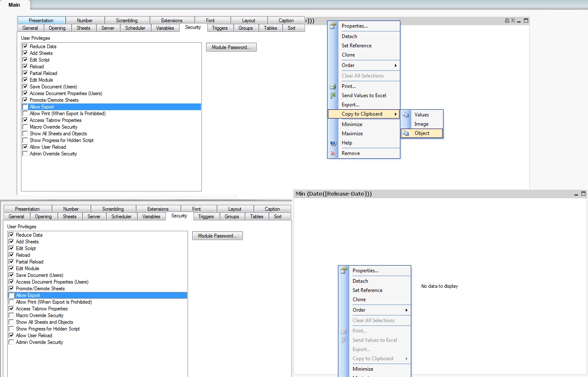Click the Min (Date([Release-Date])) chart title
The height and width of the screenshot is (377, 588).
pos(334,194)
